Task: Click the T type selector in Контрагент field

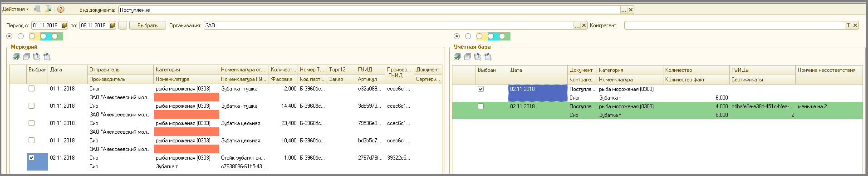Action: [848, 25]
